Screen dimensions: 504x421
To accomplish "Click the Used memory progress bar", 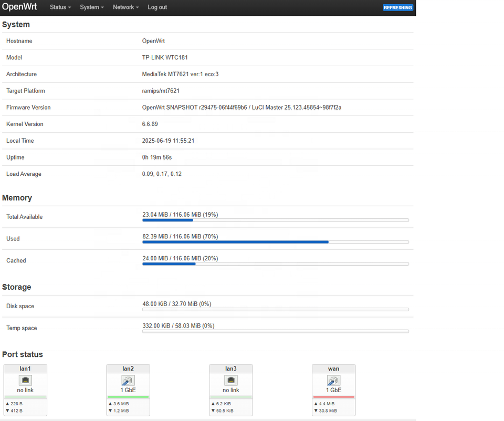I will pyautogui.click(x=275, y=242).
